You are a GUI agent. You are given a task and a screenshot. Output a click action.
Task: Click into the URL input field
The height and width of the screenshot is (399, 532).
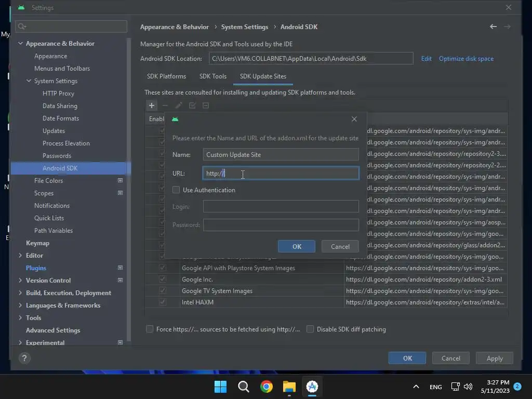[281, 173]
